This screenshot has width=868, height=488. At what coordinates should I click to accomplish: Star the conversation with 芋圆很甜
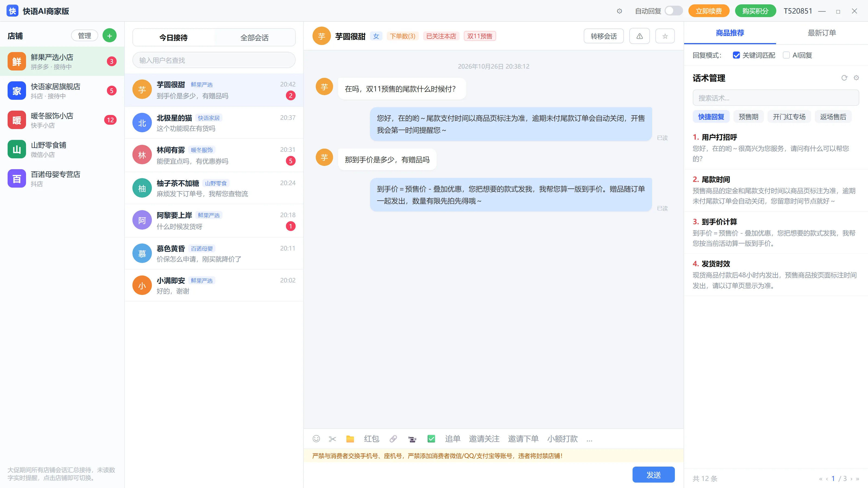[665, 36]
